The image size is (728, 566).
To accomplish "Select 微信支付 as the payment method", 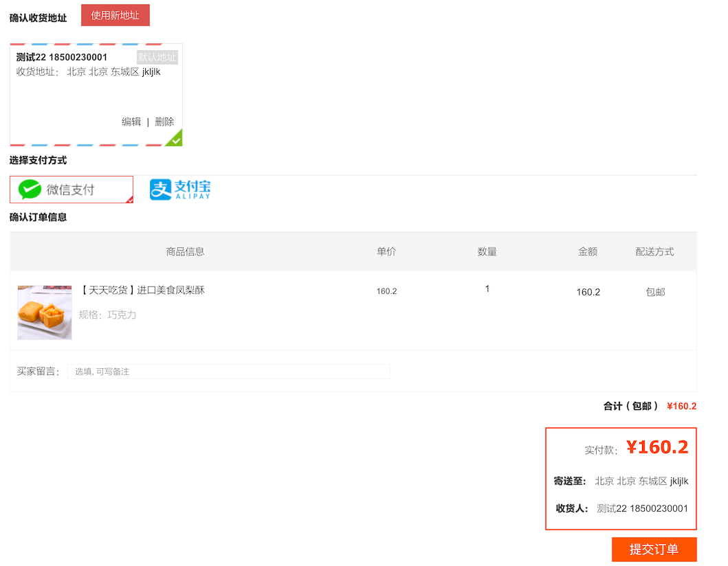I will point(71,190).
